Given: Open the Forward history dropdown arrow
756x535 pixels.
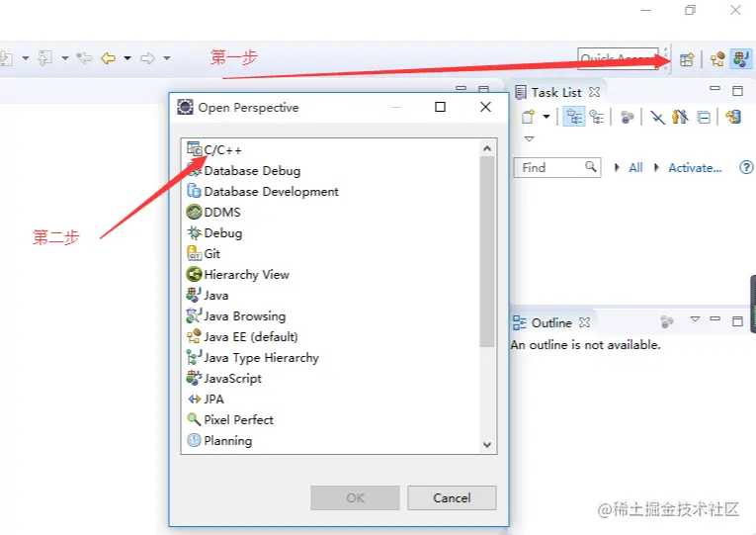Looking at the screenshot, I should (167, 58).
